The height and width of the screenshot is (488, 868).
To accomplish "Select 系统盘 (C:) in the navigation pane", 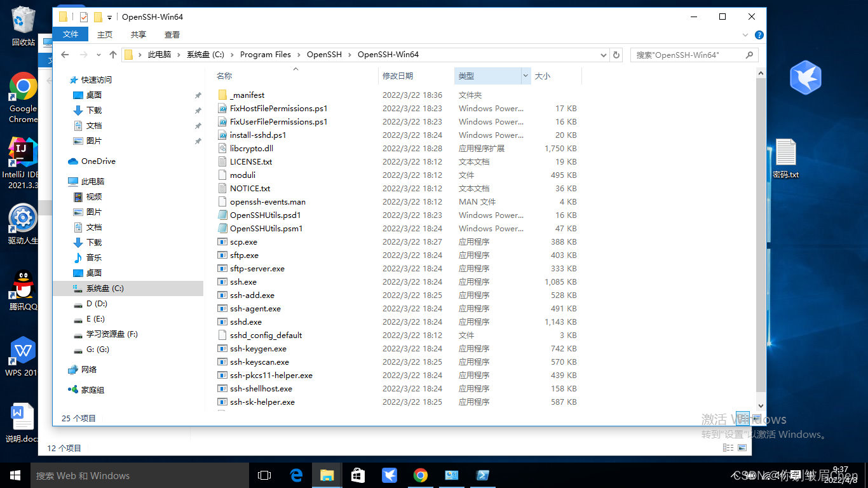I will pyautogui.click(x=105, y=288).
